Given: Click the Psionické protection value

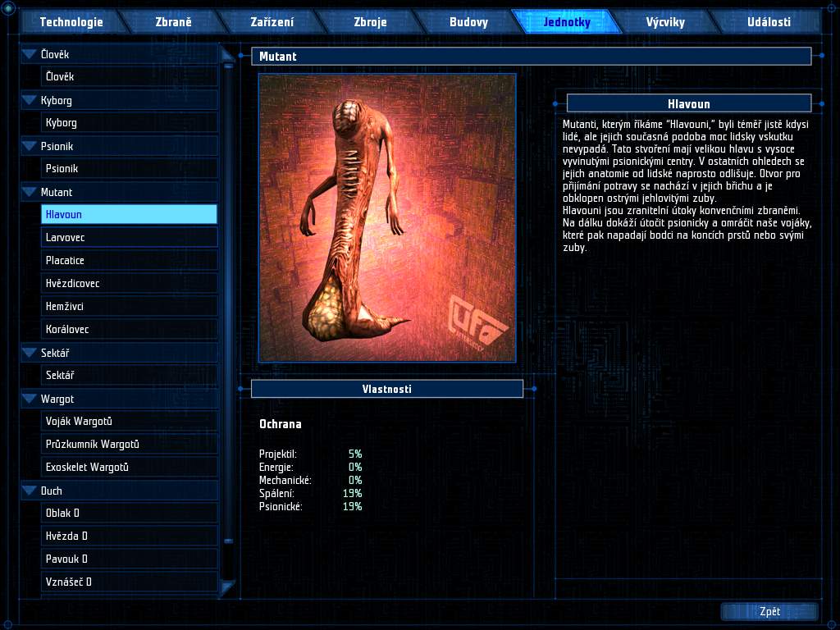Looking at the screenshot, I should 353,506.
